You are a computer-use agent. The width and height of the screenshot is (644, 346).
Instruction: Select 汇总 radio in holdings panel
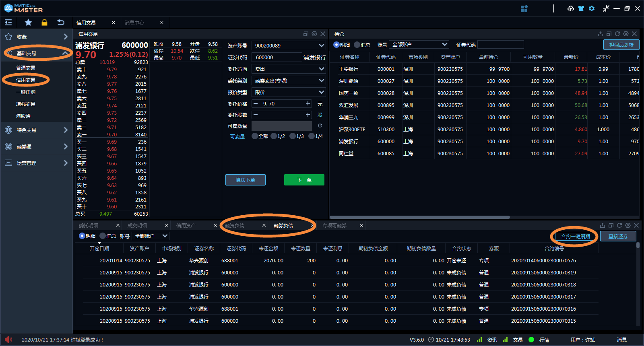click(357, 45)
